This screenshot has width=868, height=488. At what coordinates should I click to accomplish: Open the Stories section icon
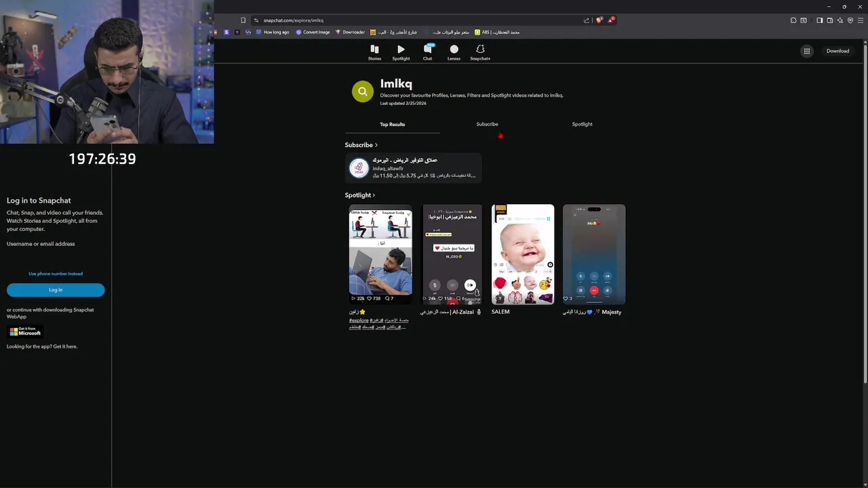[x=374, y=49]
